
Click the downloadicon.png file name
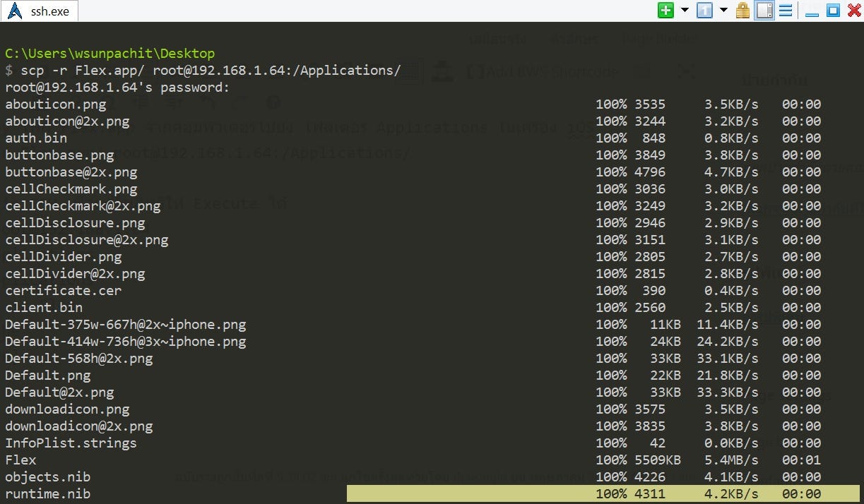[67, 409]
